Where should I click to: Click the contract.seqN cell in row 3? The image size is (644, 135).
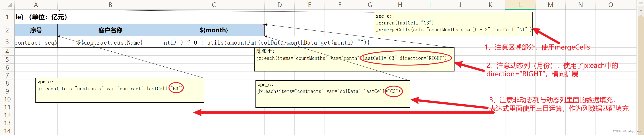[x=36, y=42]
